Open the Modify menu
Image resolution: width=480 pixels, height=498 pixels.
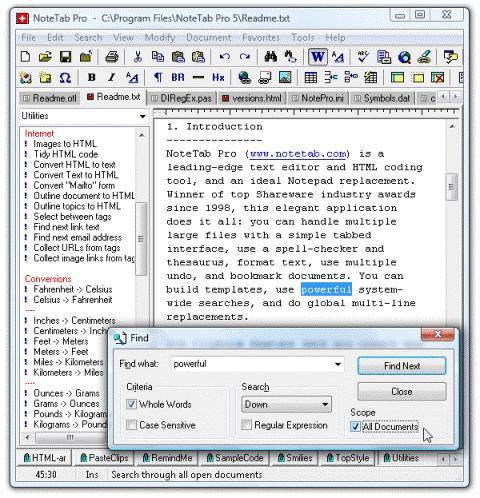pyautogui.click(x=160, y=38)
